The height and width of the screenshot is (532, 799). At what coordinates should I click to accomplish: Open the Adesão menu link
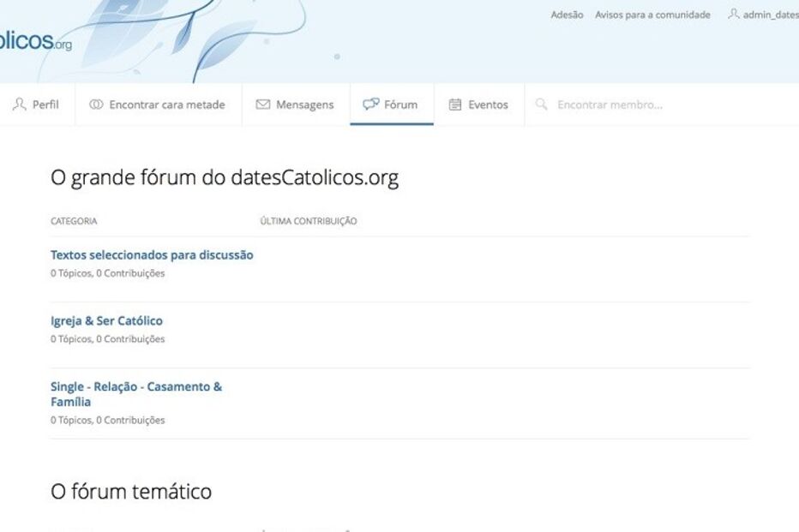(567, 15)
